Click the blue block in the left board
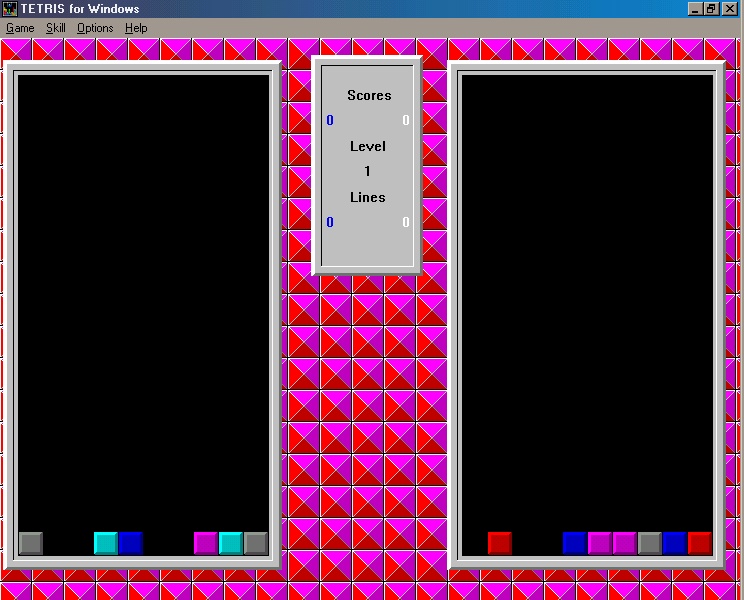This screenshot has height=600, width=744. [131, 543]
